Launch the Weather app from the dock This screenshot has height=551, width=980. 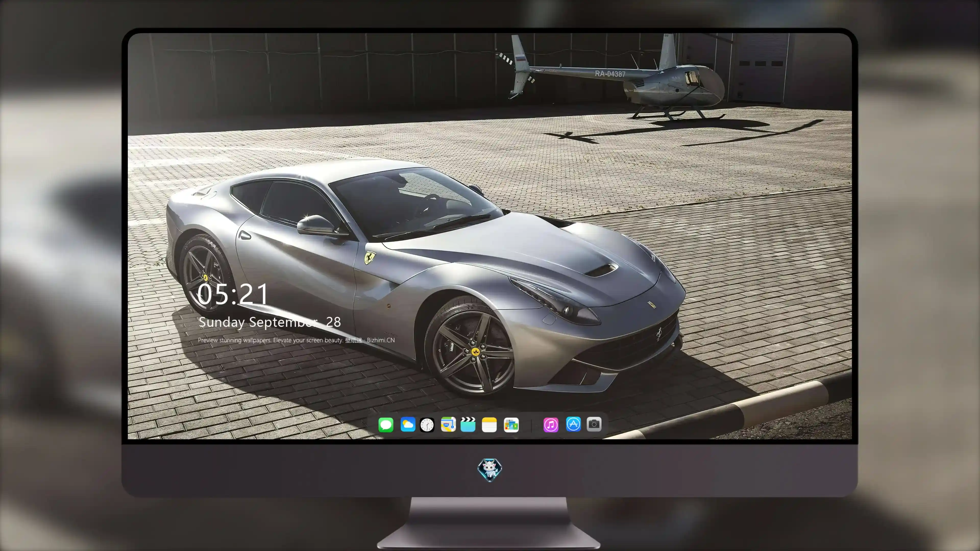click(408, 424)
